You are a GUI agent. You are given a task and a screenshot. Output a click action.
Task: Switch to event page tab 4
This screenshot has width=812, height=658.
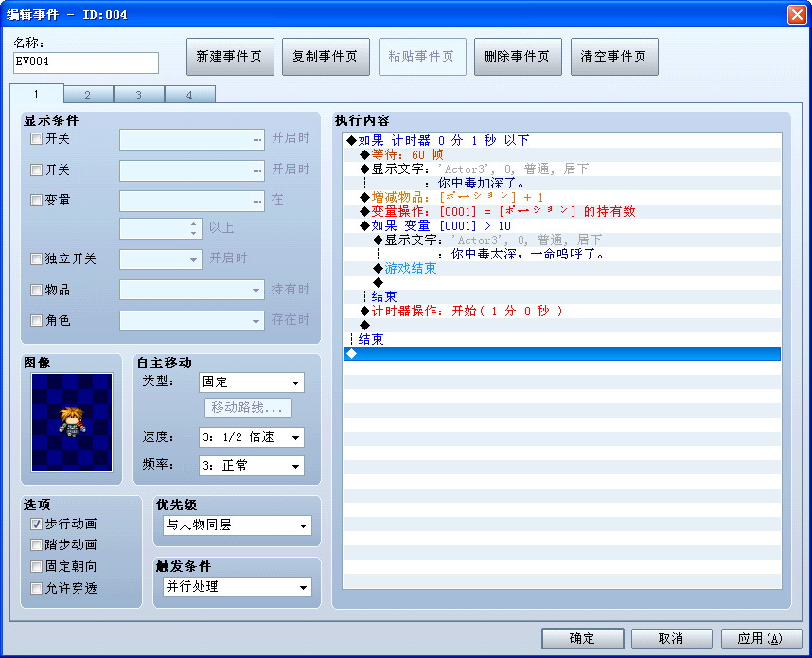[x=189, y=95]
